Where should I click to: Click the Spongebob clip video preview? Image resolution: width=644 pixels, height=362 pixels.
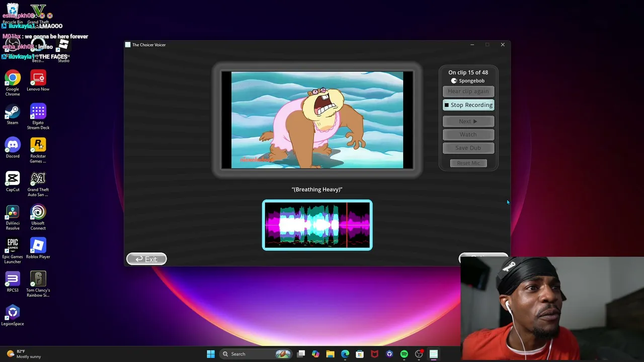point(317,120)
